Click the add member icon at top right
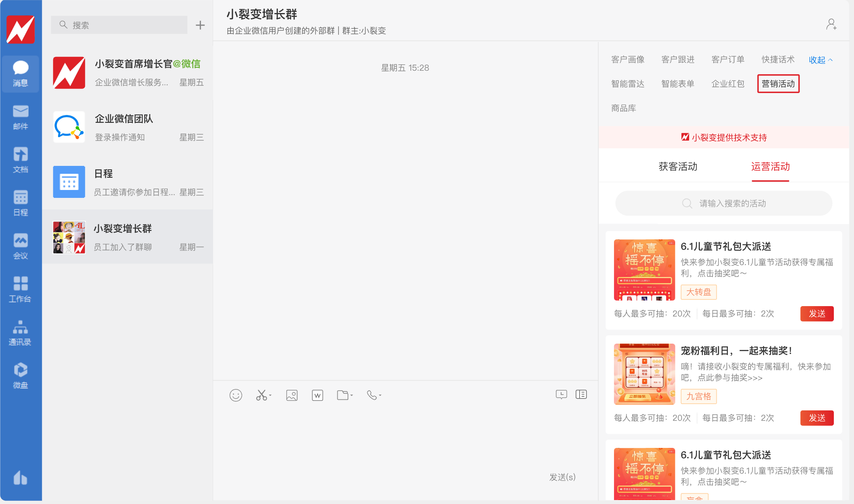The width and height of the screenshot is (854, 504). pos(831,24)
